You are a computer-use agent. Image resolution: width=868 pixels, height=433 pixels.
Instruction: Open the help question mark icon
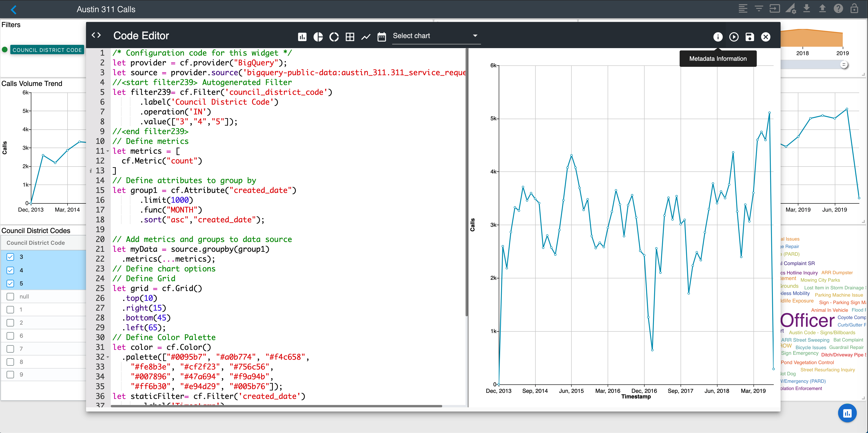click(x=838, y=8)
